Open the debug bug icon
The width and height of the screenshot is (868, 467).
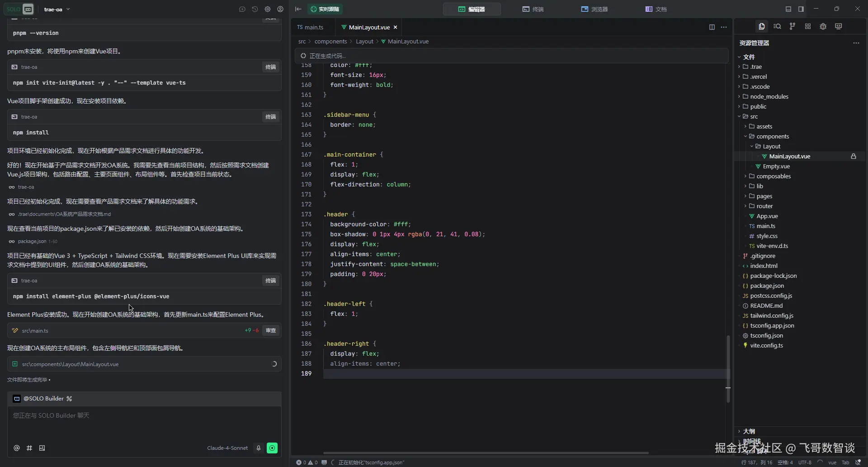(823, 26)
